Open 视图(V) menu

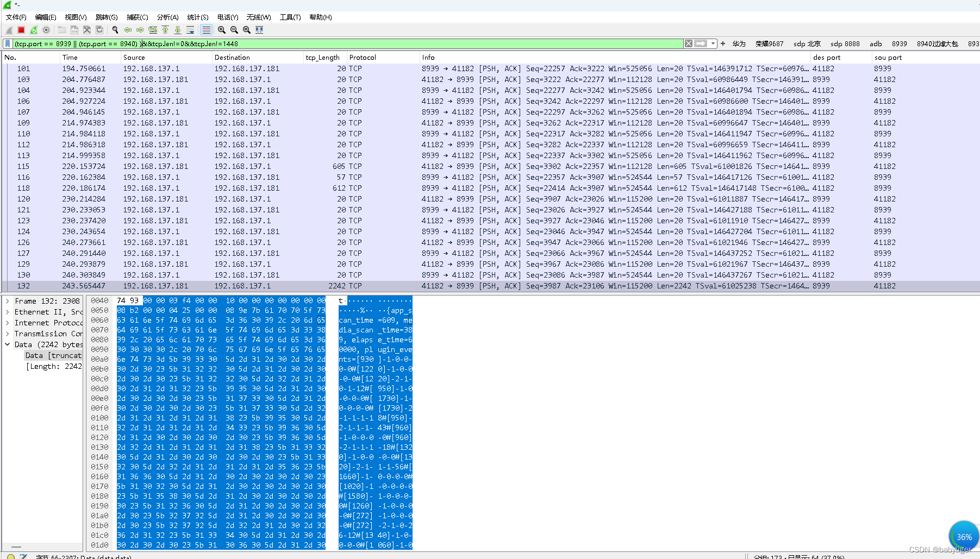pyautogui.click(x=76, y=17)
